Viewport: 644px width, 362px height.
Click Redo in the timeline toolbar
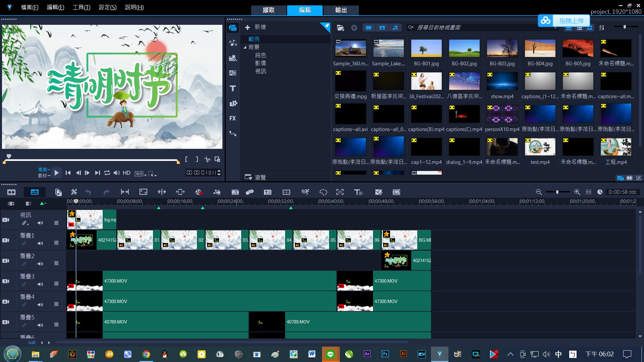[106, 192]
